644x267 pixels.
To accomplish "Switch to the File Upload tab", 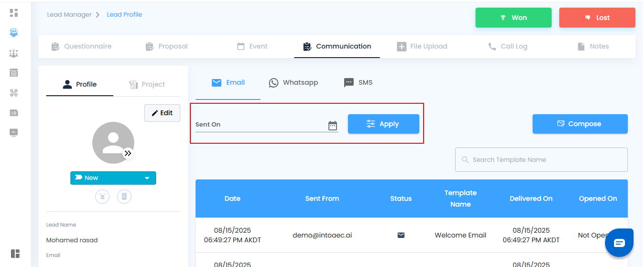I will click(422, 46).
